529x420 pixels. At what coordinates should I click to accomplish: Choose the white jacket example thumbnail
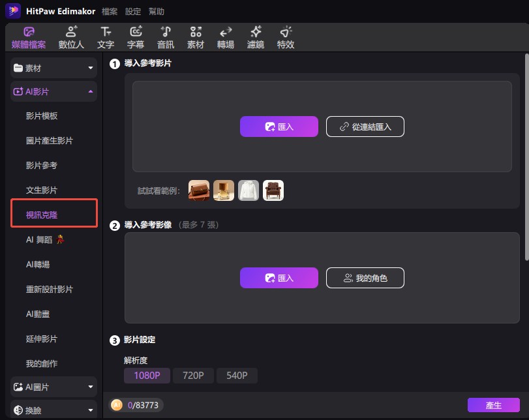[249, 190]
